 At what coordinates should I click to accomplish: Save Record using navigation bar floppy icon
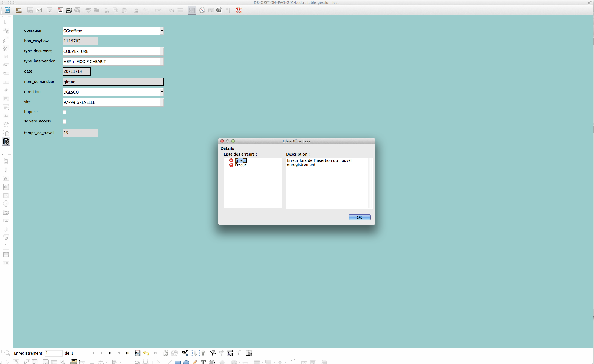pyautogui.click(x=137, y=353)
